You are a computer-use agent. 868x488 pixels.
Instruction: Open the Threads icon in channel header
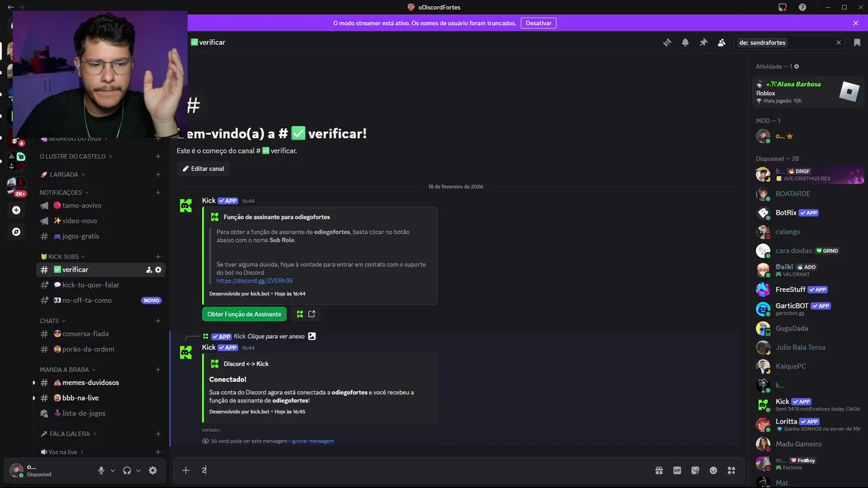point(667,42)
